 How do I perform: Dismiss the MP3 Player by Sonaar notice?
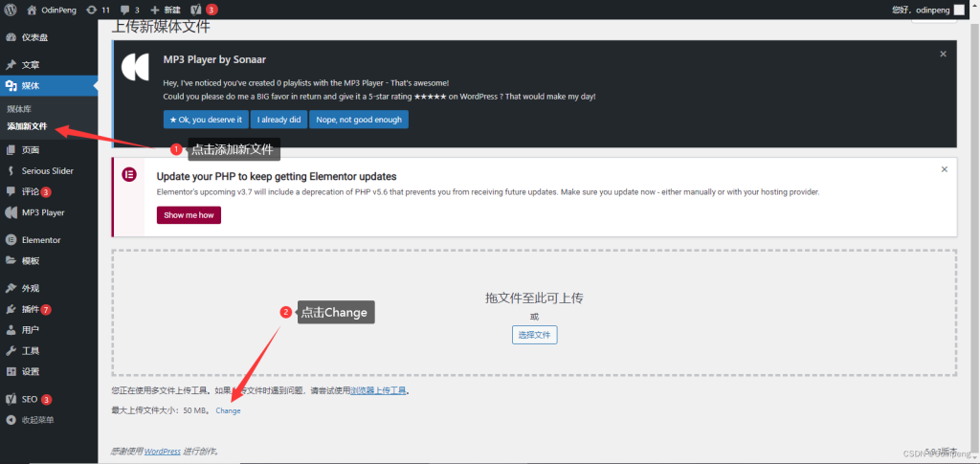944,55
